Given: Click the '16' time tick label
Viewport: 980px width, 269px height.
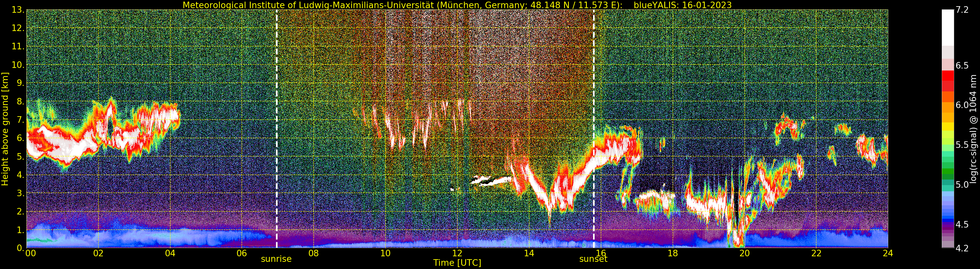Looking at the screenshot, I should [601, 253].
